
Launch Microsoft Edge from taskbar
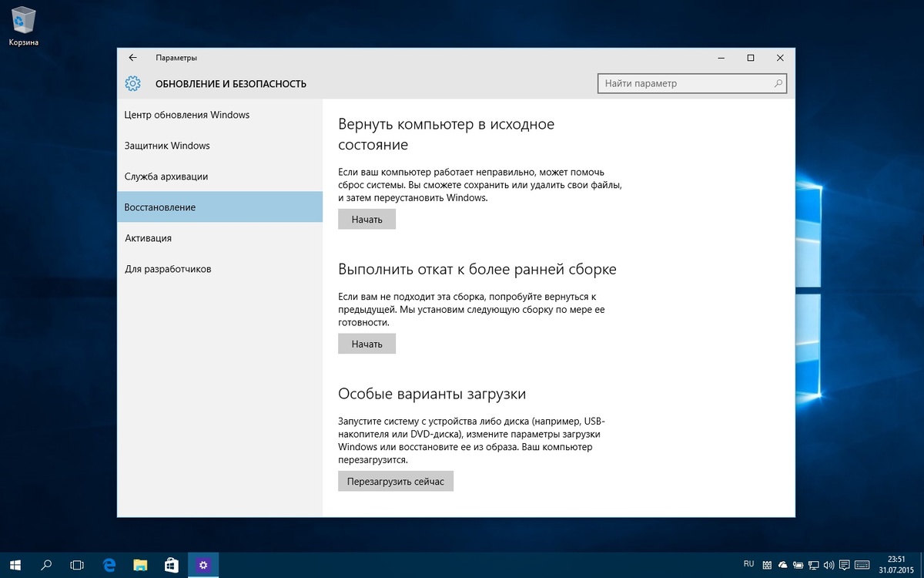coord(109,565)
